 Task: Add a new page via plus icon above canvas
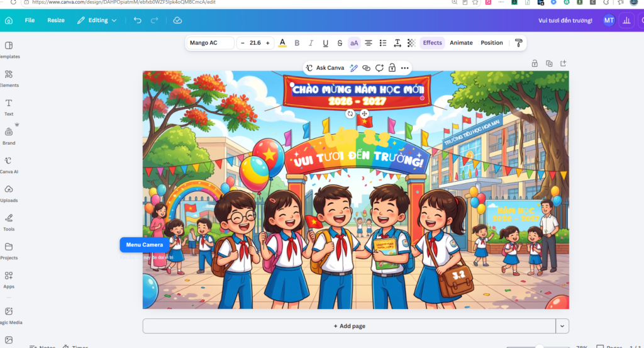(x=563, y=64)
